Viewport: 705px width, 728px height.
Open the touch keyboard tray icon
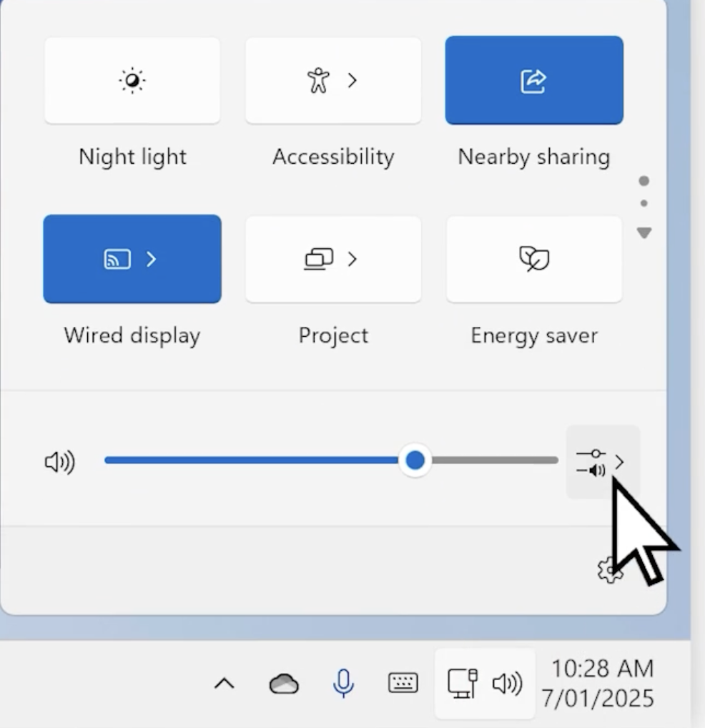(403, 684)
